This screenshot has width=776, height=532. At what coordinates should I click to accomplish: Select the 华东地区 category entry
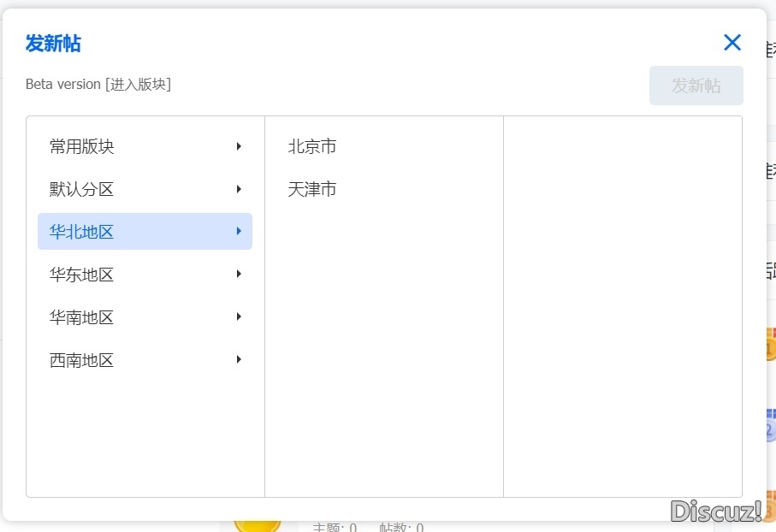point(81,275)
